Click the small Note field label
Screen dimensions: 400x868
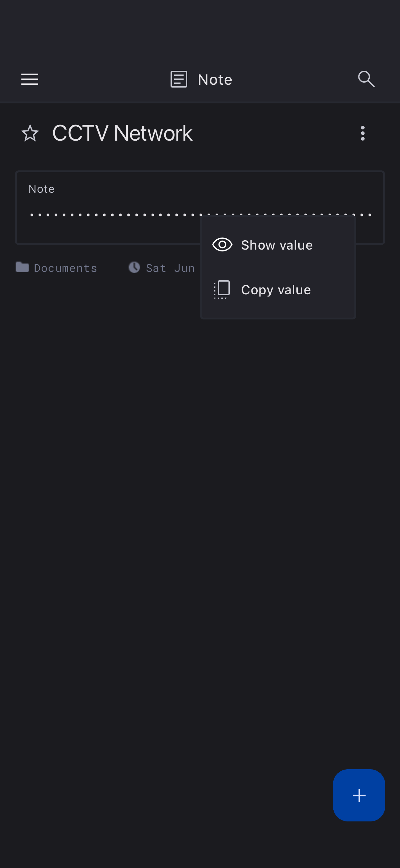pyautogui.click(x=42, y=189)
